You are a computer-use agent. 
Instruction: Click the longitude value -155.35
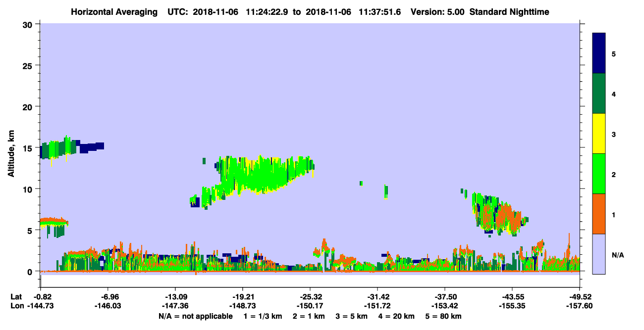coord(512,306)
